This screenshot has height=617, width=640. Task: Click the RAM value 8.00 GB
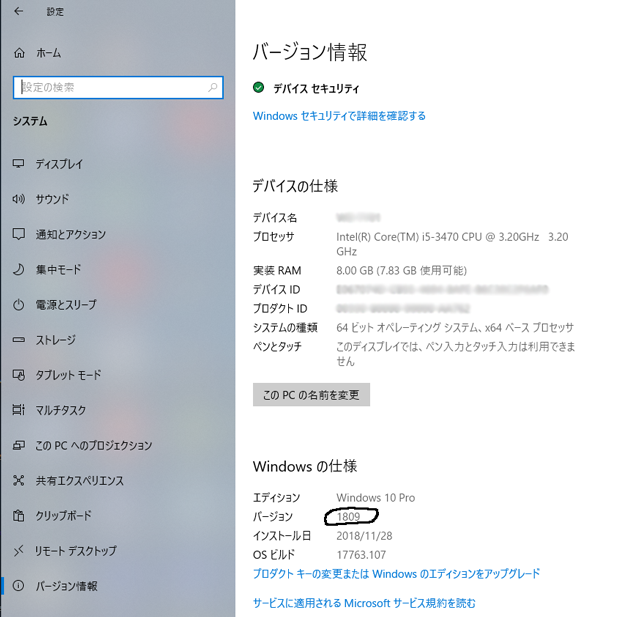coord(402,271)
